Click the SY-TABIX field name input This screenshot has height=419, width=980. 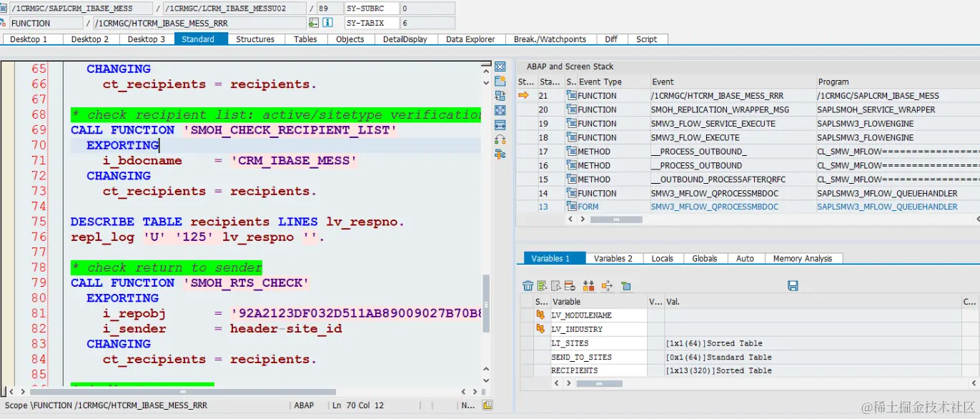371,23
